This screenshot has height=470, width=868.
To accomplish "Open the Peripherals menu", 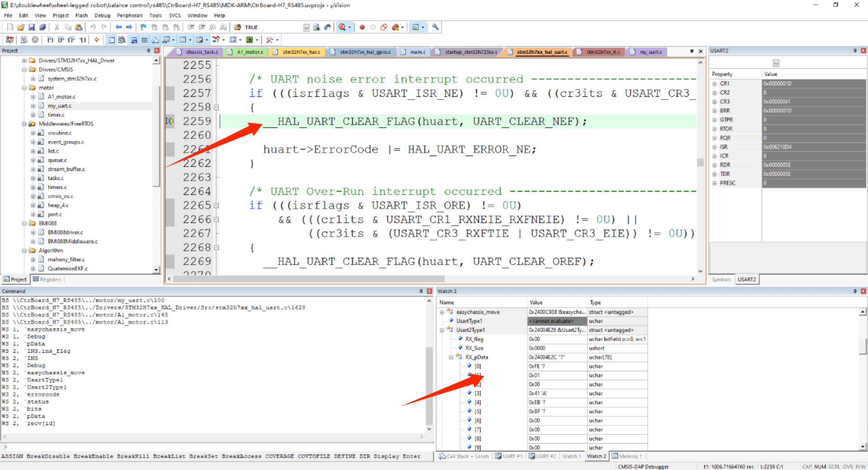I will click(130, 15).
